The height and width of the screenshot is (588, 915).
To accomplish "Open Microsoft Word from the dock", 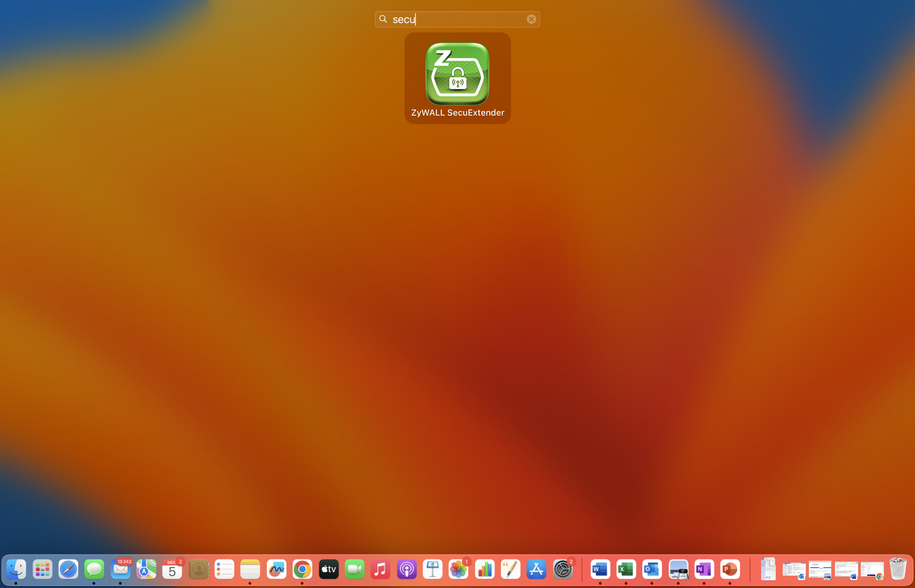I will tap(600, 569).
